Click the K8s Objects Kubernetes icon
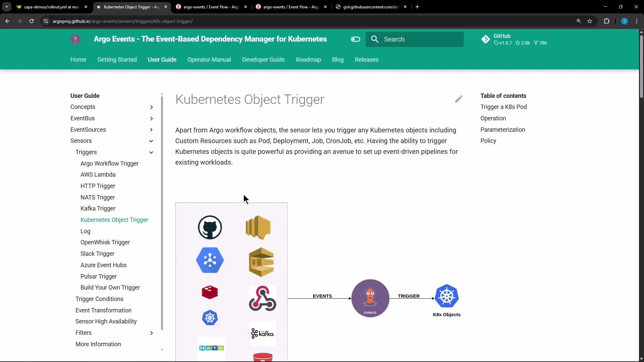 (x=447, y=296)
